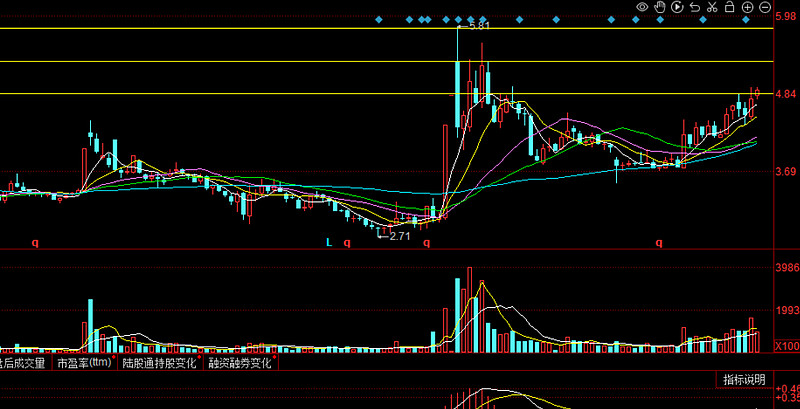Select the middle yellow horizontal line

click(x=387, y=62)
